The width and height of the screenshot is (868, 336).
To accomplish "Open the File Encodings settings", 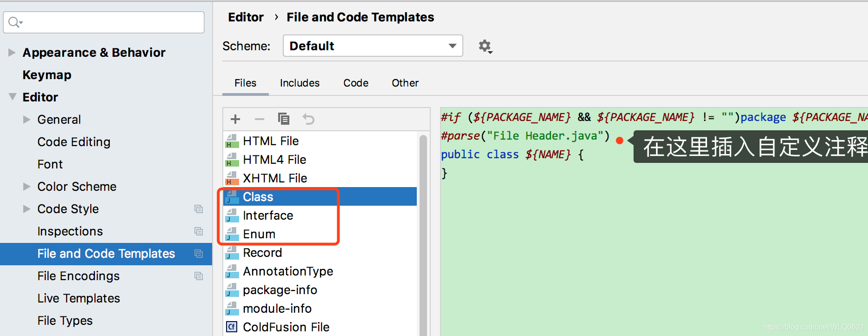I will tap(79, 276).
